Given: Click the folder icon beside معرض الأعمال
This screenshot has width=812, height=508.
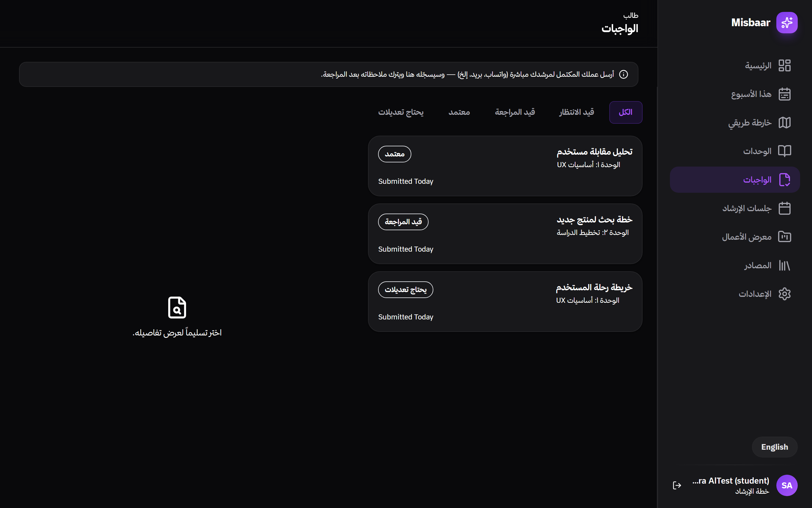Looking at the screenshot, I should pos(784,237).
